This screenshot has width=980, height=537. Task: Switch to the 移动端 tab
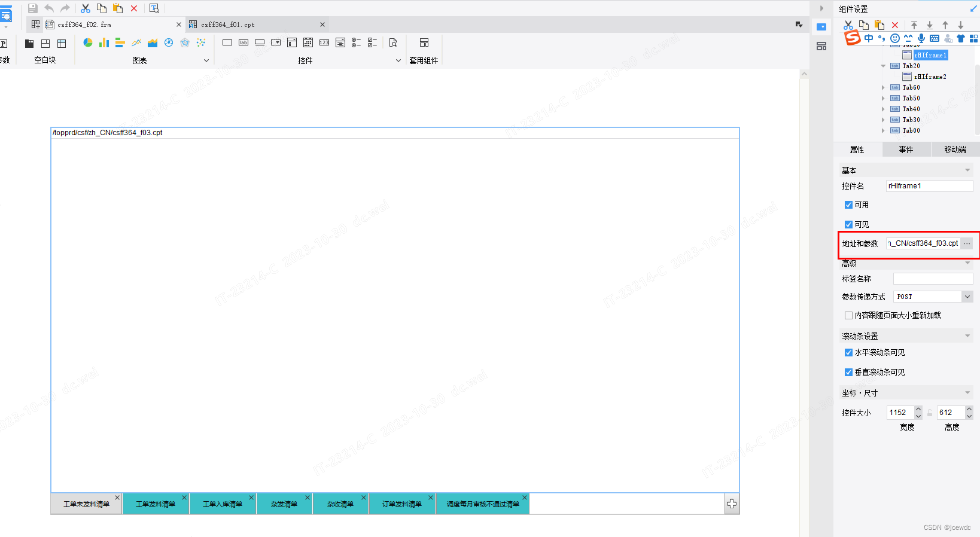tap(955, 149)
